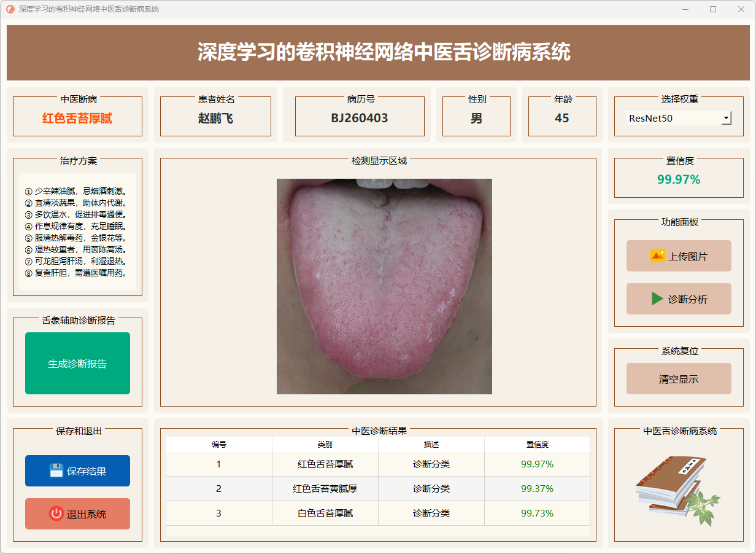Click the app logo in title bar
756x554 pixels.
point(10,9)
